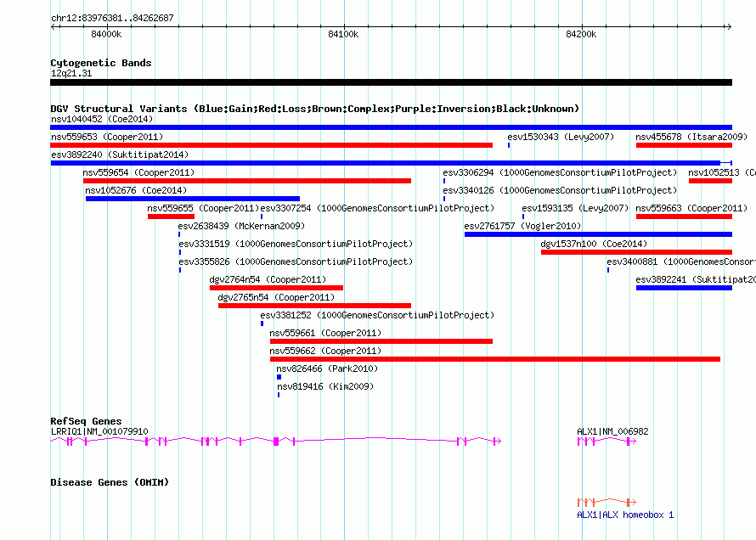
Task: Click the esv3400881 variant label
Action: pos(681,262)
